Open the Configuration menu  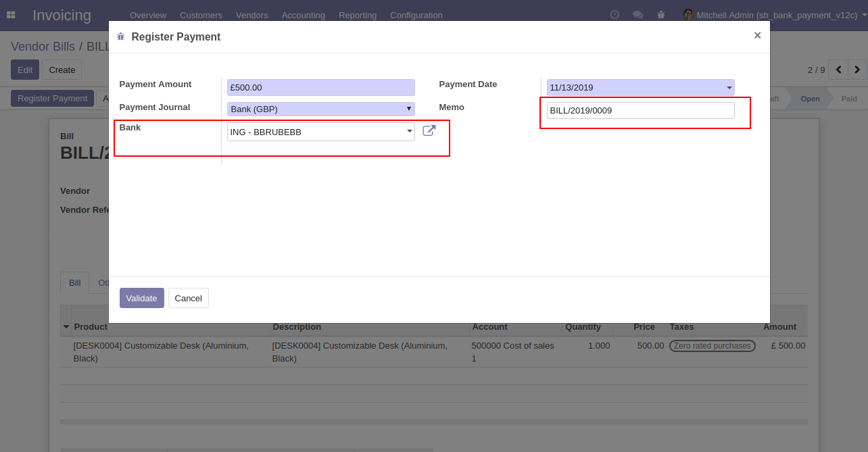[x=416, y=15]
